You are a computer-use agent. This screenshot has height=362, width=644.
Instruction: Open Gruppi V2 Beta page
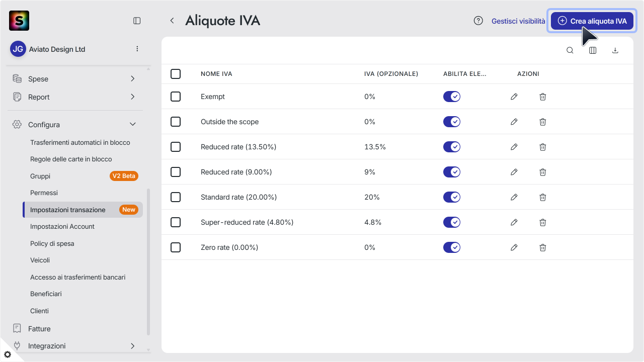point(83,176)
